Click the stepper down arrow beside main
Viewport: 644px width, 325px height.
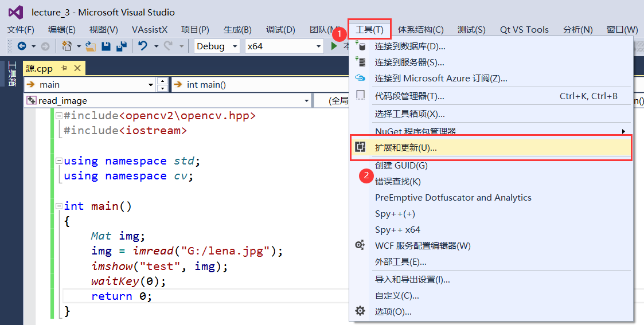pyautogui.click(x=163, y=88)
